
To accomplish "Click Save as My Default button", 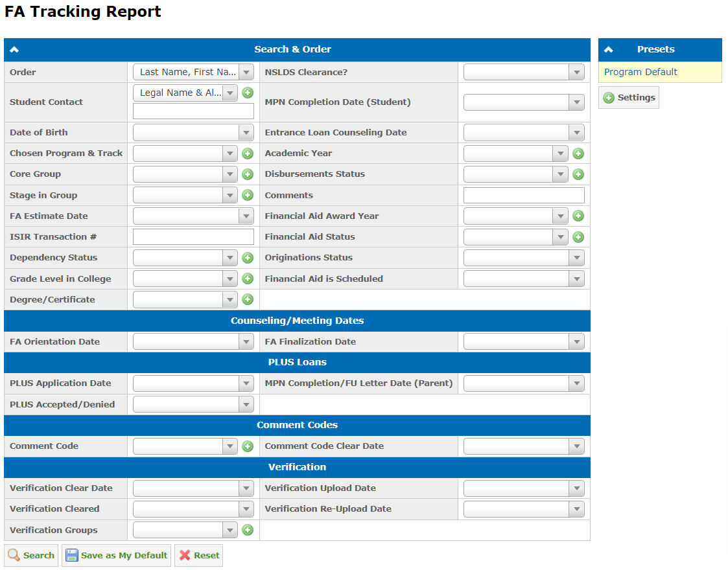I will pos(116,556).
